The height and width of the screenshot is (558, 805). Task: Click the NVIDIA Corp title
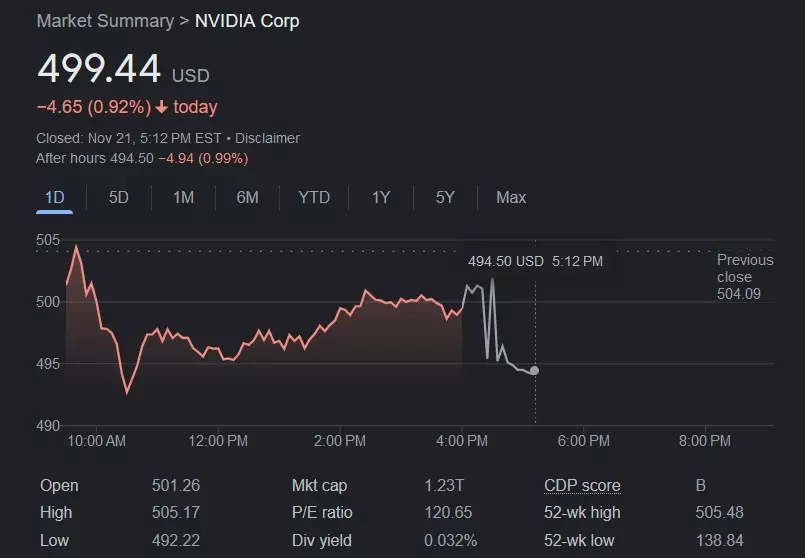click(x=247, y=21)
